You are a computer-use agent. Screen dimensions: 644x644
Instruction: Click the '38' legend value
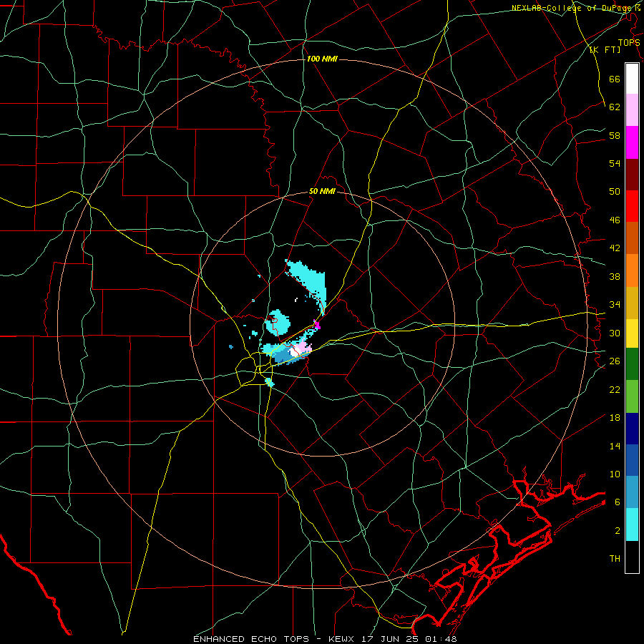tap(615, 276)
